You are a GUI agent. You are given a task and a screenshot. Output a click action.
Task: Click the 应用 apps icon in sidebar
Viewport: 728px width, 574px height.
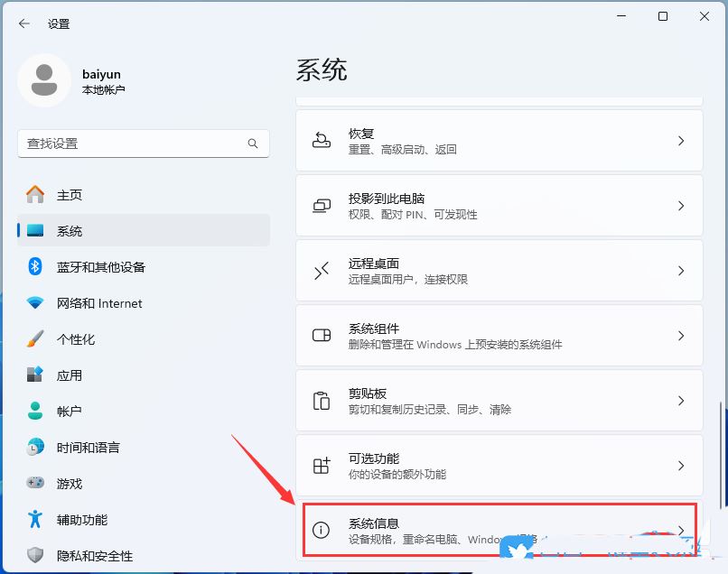click(x=33, y=375)
